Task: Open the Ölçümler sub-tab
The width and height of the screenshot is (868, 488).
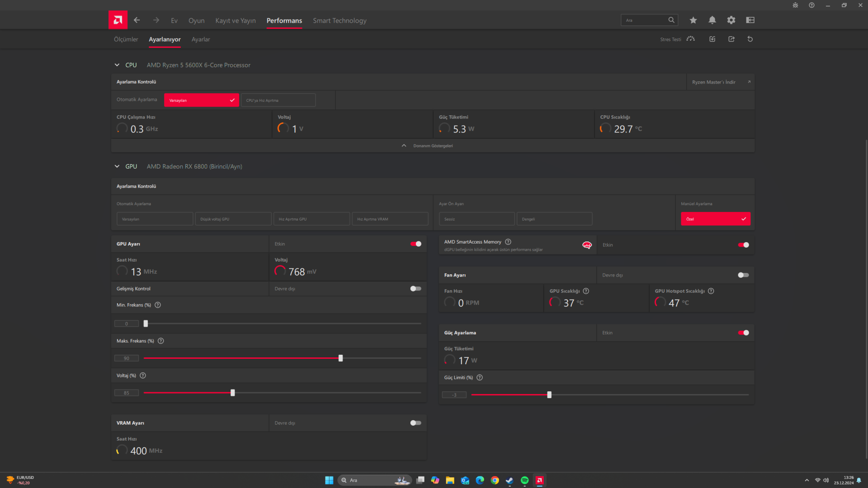Action: 126,39
